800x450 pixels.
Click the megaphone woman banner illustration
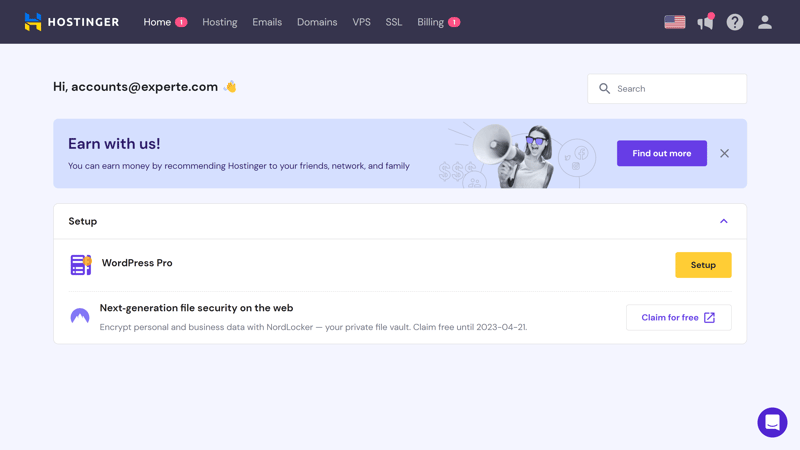coord(516,155)
